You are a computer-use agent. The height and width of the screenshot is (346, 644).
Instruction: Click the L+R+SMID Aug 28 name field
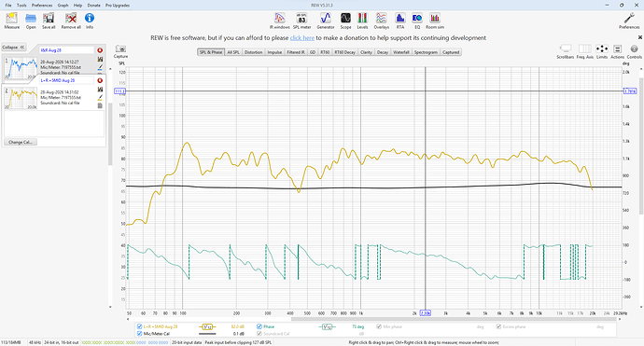[66, 80]
